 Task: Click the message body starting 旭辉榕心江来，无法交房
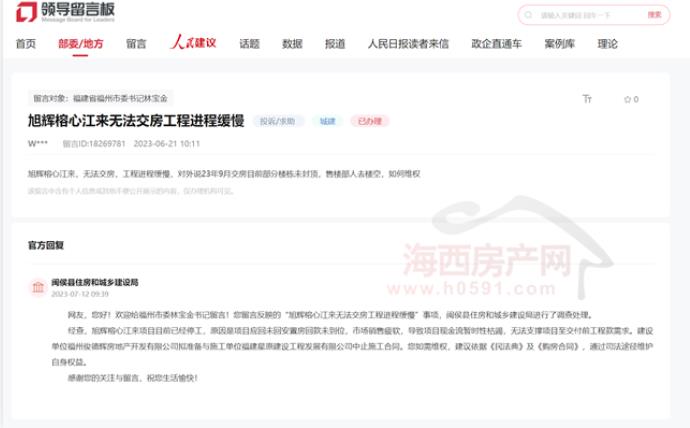(x=224, y=174)
